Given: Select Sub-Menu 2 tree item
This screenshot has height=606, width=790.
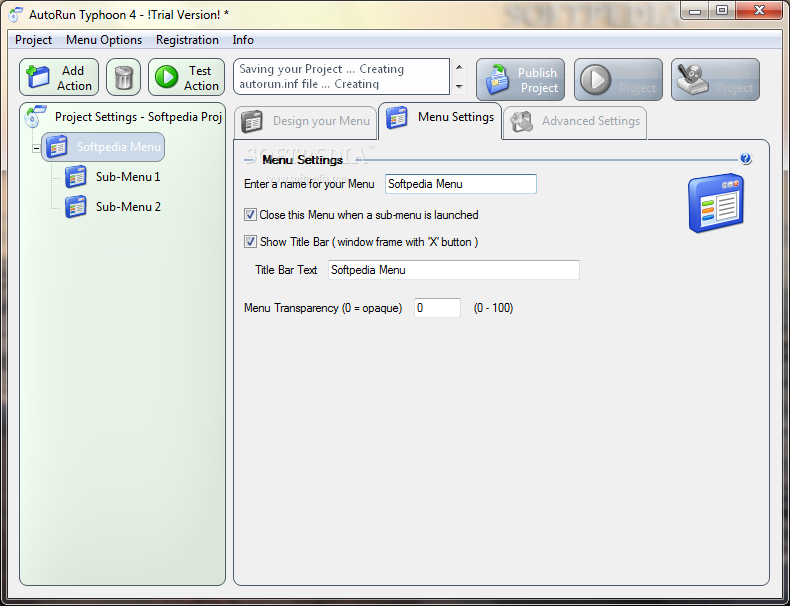Looking at the screenshot, I should (x=128, y=207).
